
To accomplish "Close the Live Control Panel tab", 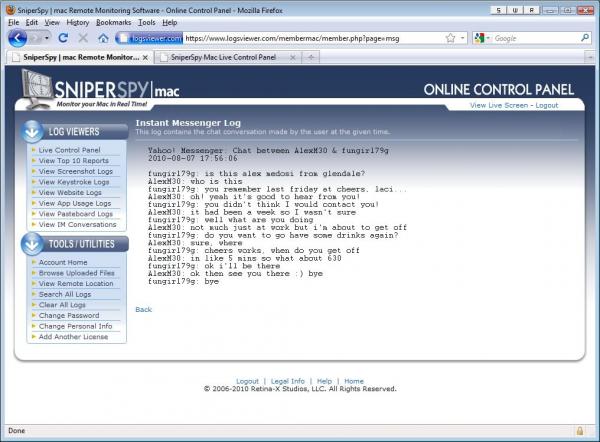I will [293, 57].
